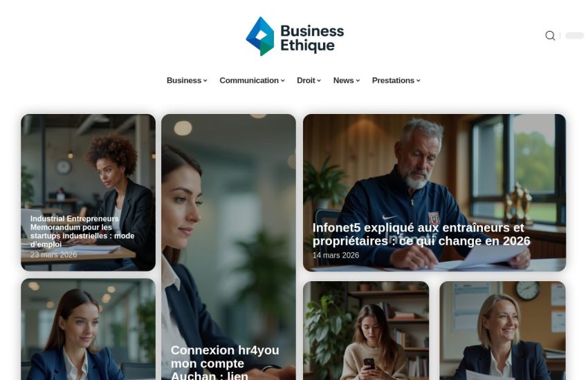
Task: Toggle the switch next to search icon
Action: (574, 35)
